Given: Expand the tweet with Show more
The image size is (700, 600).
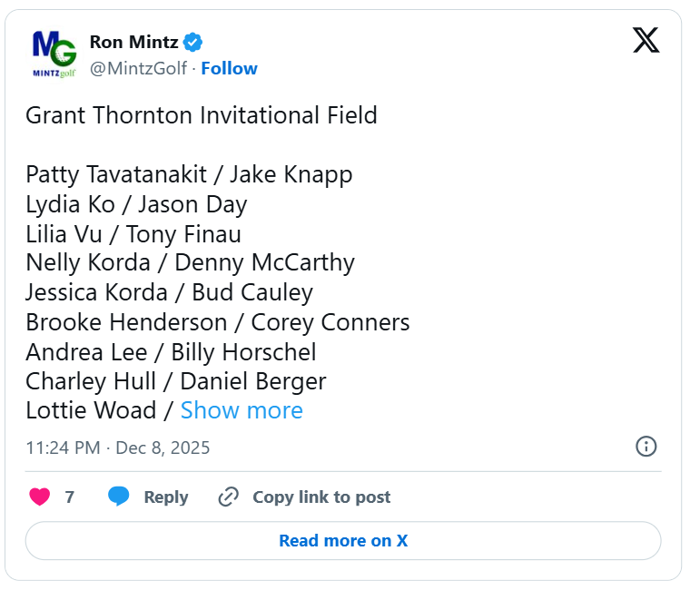Looking at the screenshot, I should pos(242,410).
